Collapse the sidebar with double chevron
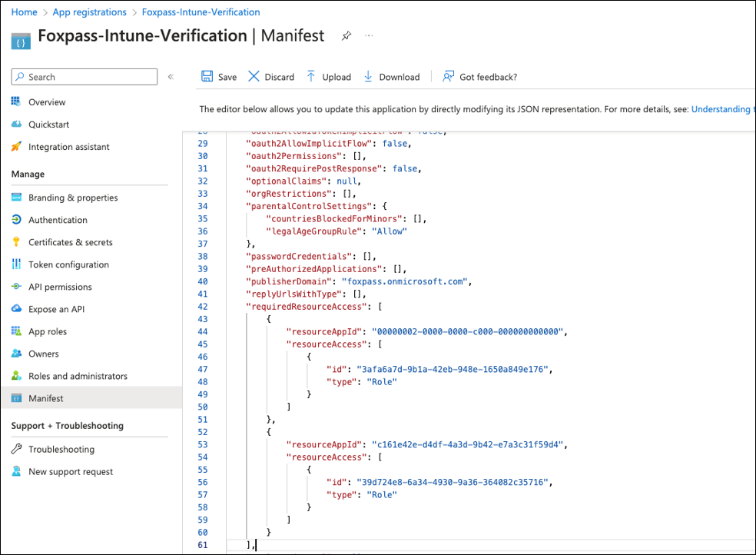 pos(171,77)
